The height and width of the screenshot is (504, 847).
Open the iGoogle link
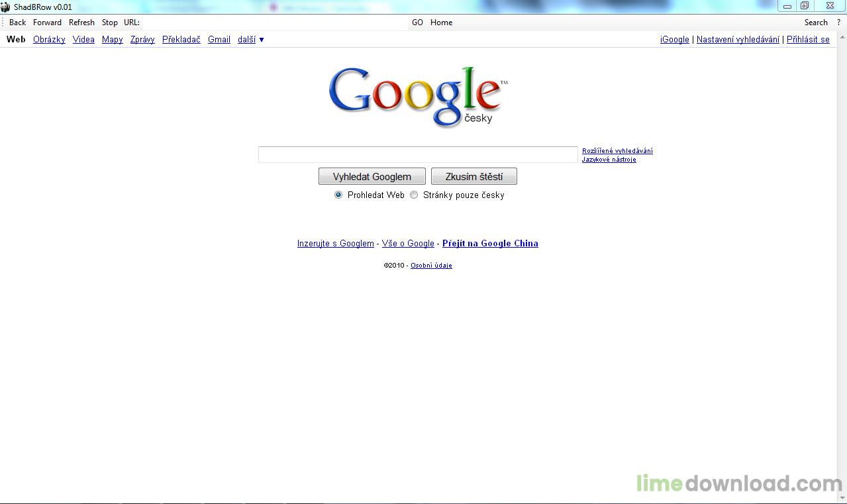tap(675, 40)
